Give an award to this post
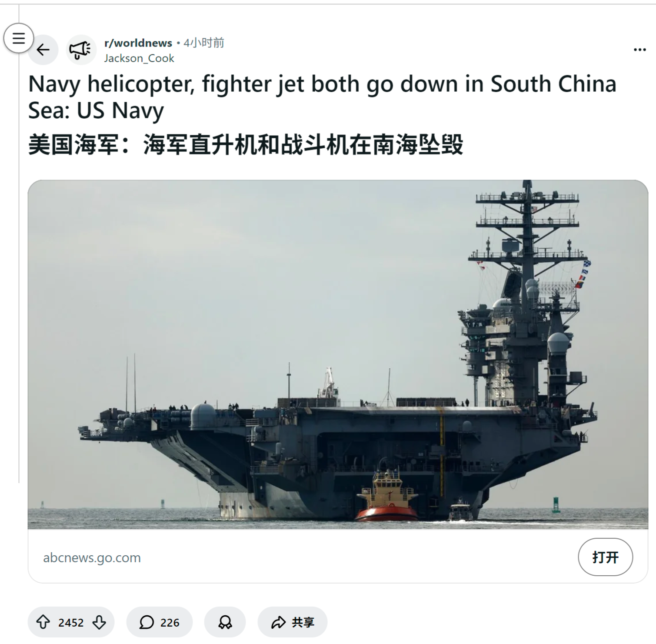 (x=225, y=622)
